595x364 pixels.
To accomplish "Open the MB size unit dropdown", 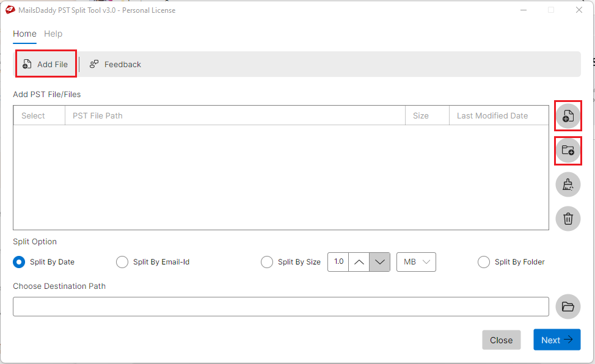I will [x=416, y=262].
